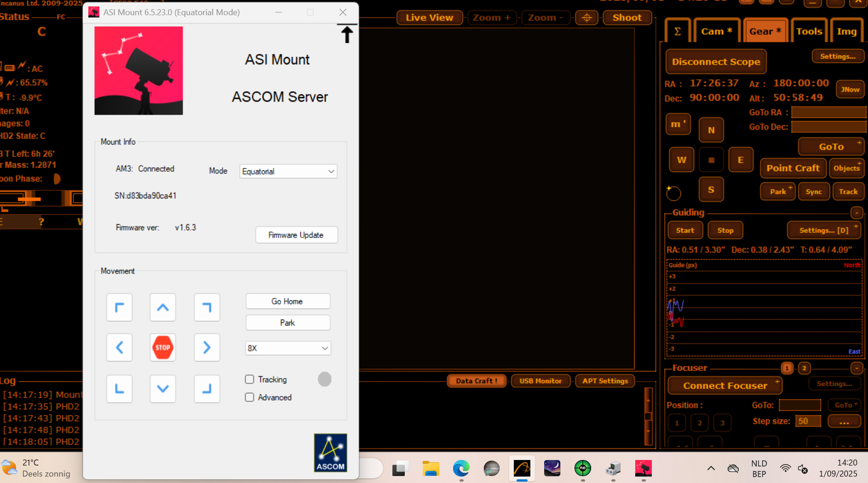This screenshot has width=868, height=483.
Task: Enable the Advanced checkbox
Action: coord(249,397)
